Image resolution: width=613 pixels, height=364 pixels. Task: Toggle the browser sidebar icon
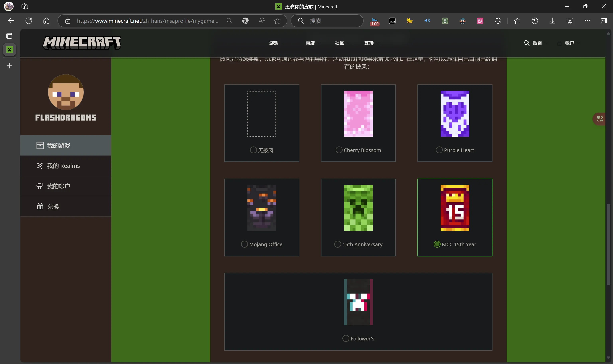point(604,21)
